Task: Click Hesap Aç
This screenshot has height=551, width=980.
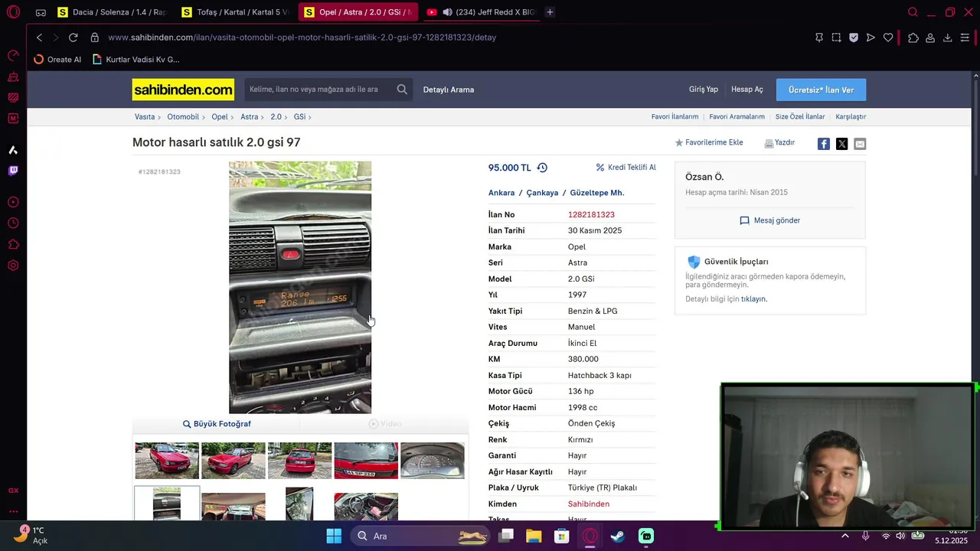Action: 747,90
